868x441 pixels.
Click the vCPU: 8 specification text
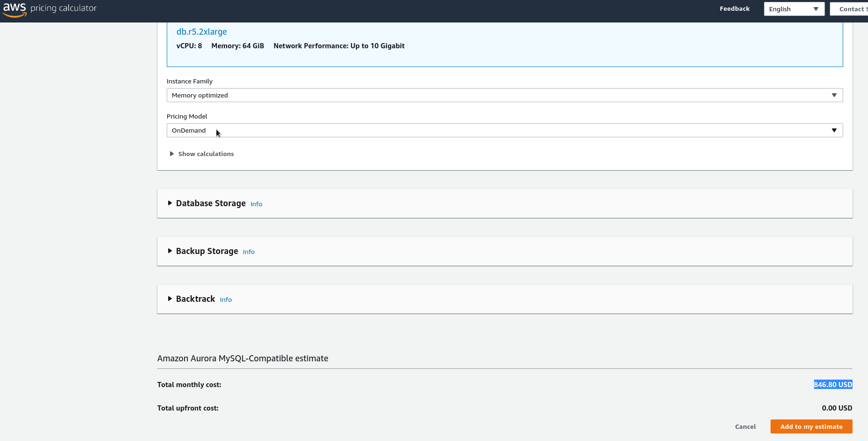pyautogui.click(x=189, y=46)
